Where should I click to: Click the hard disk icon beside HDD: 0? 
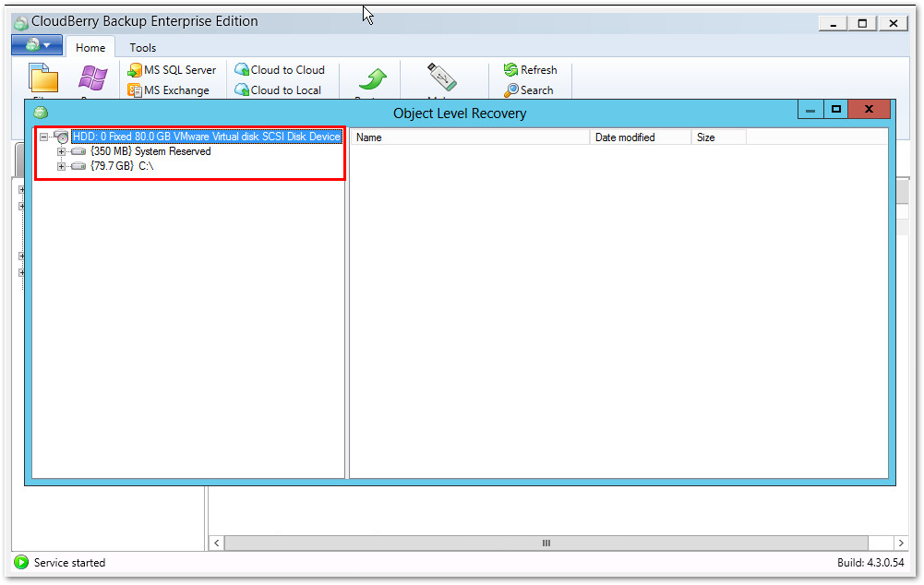(x=61, y=137)
